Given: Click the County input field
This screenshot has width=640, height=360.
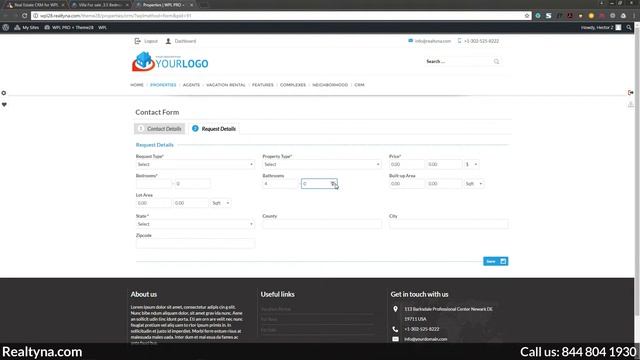Looking at the screenshot, I should tap(322, 224).
